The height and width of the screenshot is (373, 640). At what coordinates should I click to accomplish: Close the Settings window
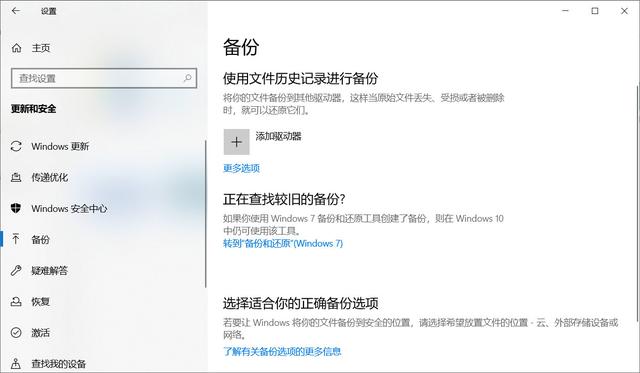coord(624,11)
